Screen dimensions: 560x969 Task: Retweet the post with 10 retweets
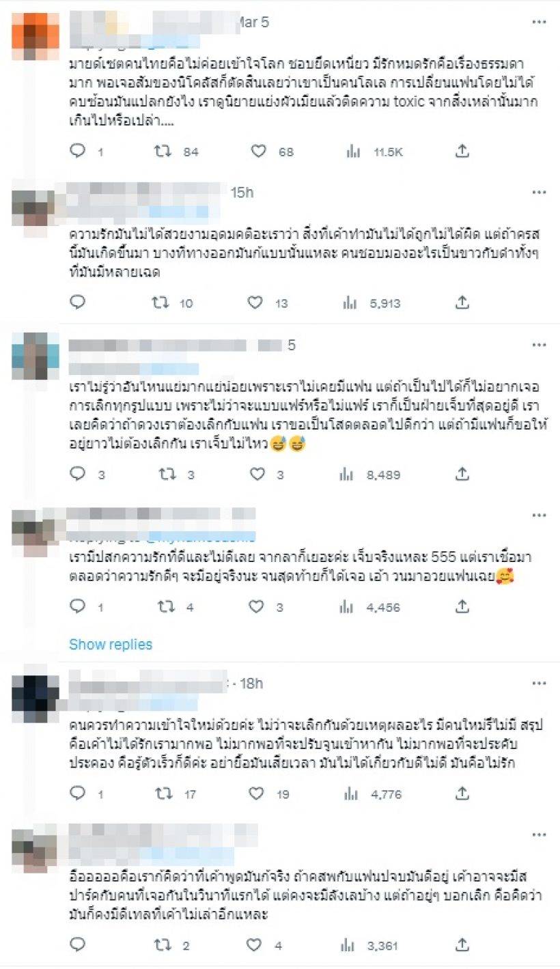point(161,302)
